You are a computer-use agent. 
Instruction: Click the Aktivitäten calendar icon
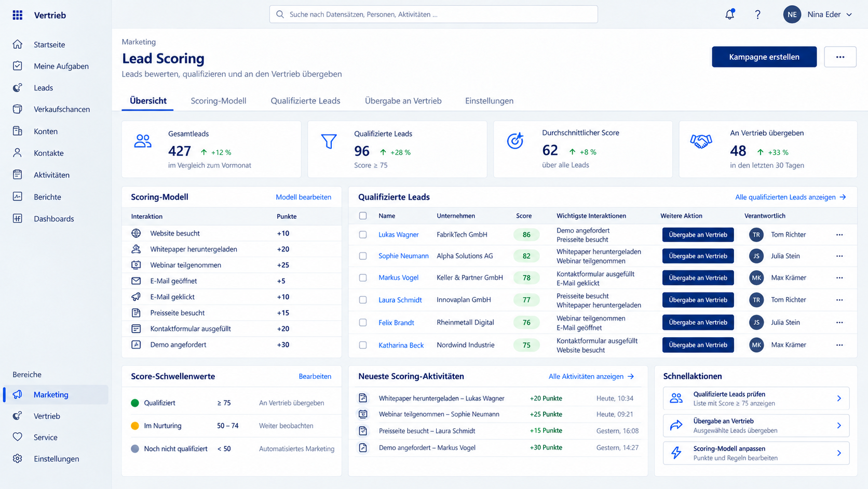click(18, 175)
